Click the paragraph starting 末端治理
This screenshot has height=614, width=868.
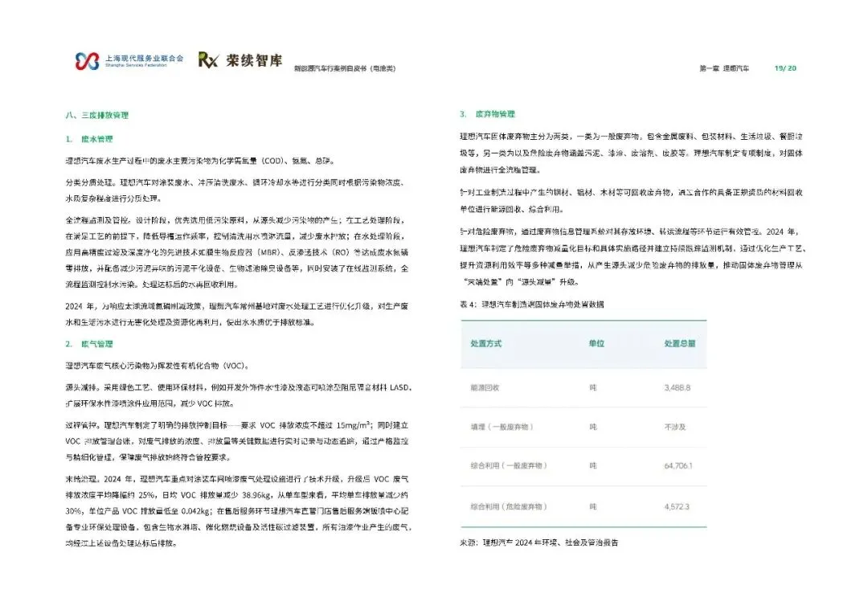click(x=240, y=511)
